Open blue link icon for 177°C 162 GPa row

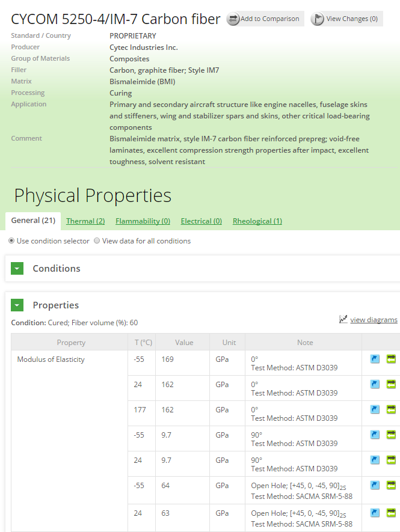pos(375,409)
